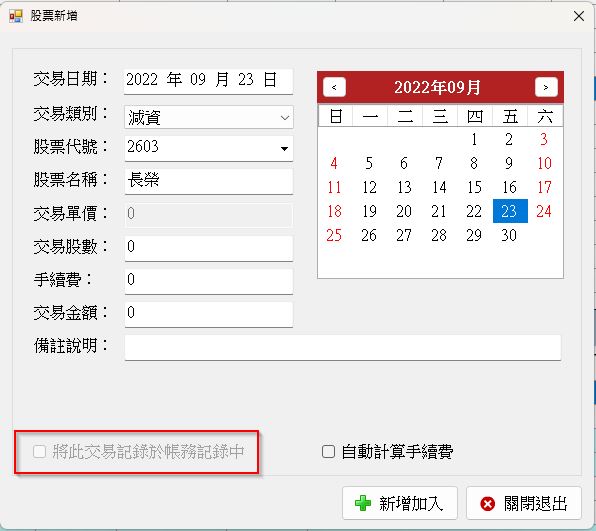The height and width of the screenshot is (531, 596).
Task: Select September 13 on the calendar
Action: (404, 187)
